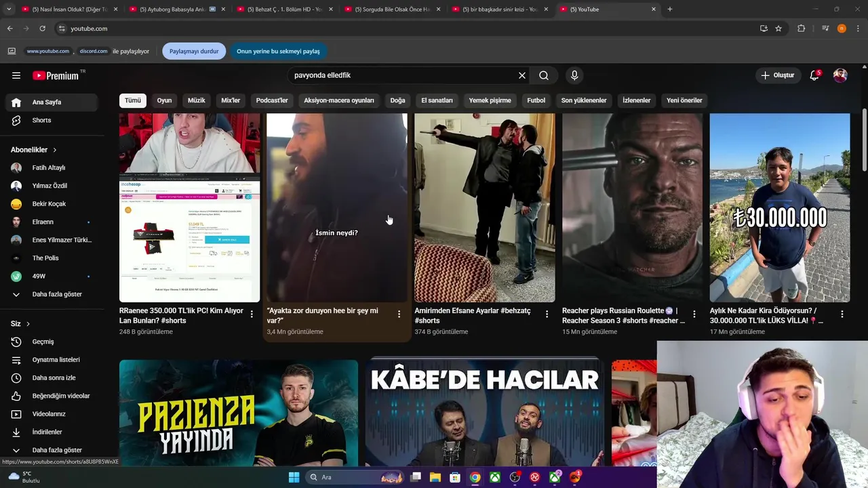Select the Yeni öneriler chip
Screen dimensions: 868x488
click(684, 100)
